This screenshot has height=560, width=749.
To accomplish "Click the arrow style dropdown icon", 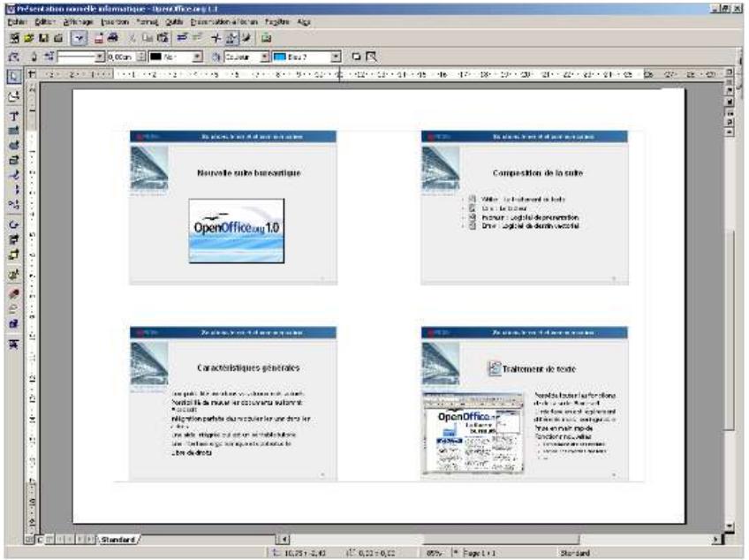I will [49, 57].
